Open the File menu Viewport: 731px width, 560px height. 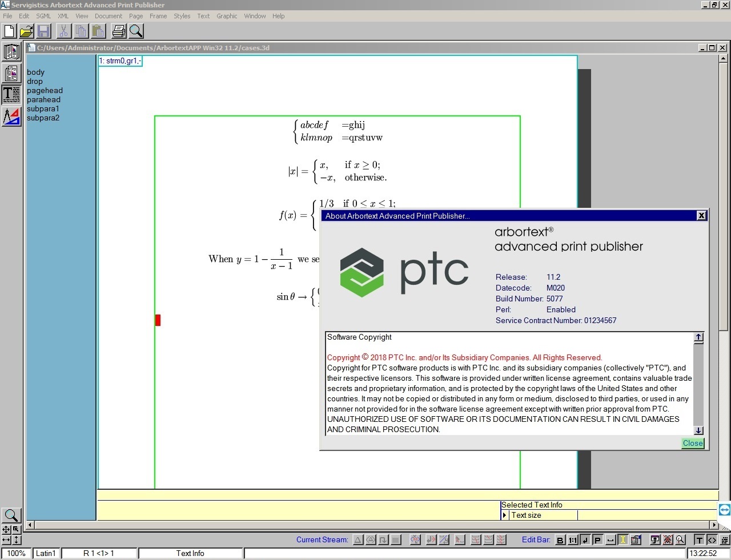(7, 16)
